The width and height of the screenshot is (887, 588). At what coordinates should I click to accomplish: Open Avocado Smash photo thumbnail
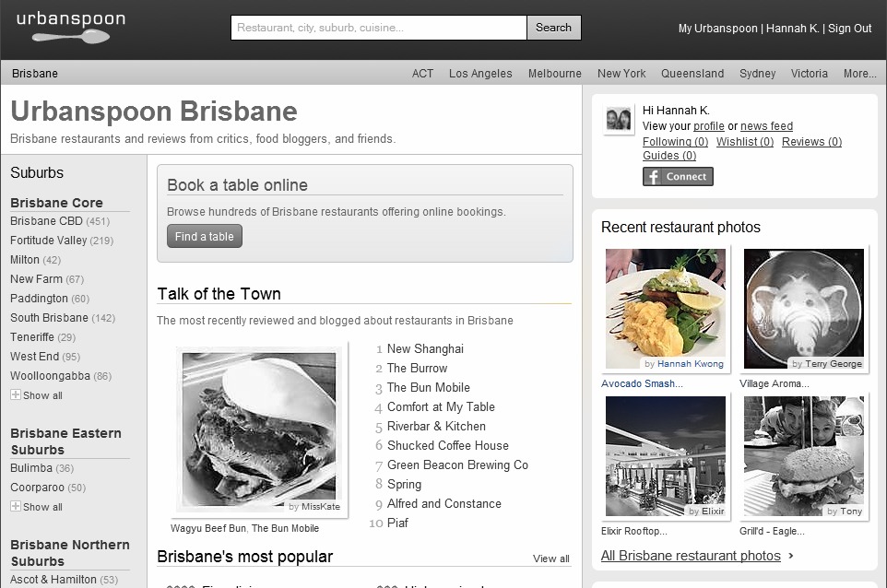coord(666,309)
